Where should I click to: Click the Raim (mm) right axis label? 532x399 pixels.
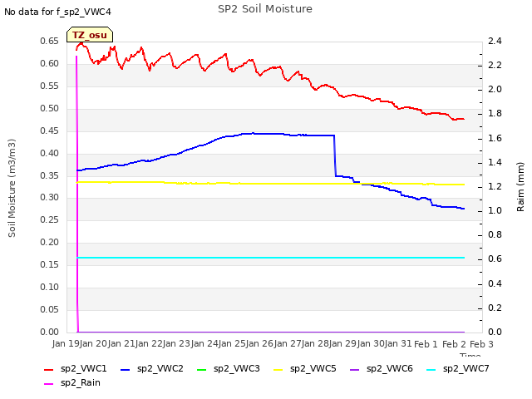tap(520, 187)
